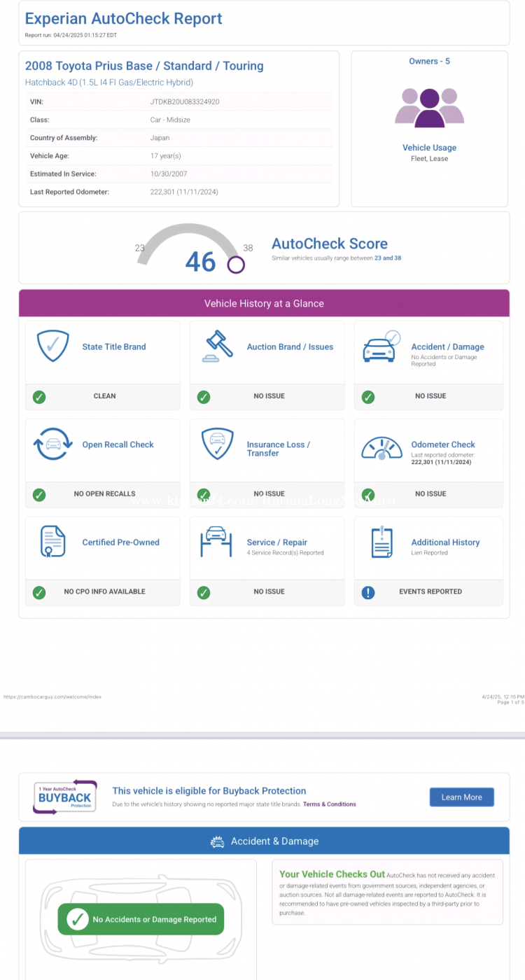This screenshot has width=525, height=980.
Task: Click the Lien Reported text
Action: (x=429, y=553)
